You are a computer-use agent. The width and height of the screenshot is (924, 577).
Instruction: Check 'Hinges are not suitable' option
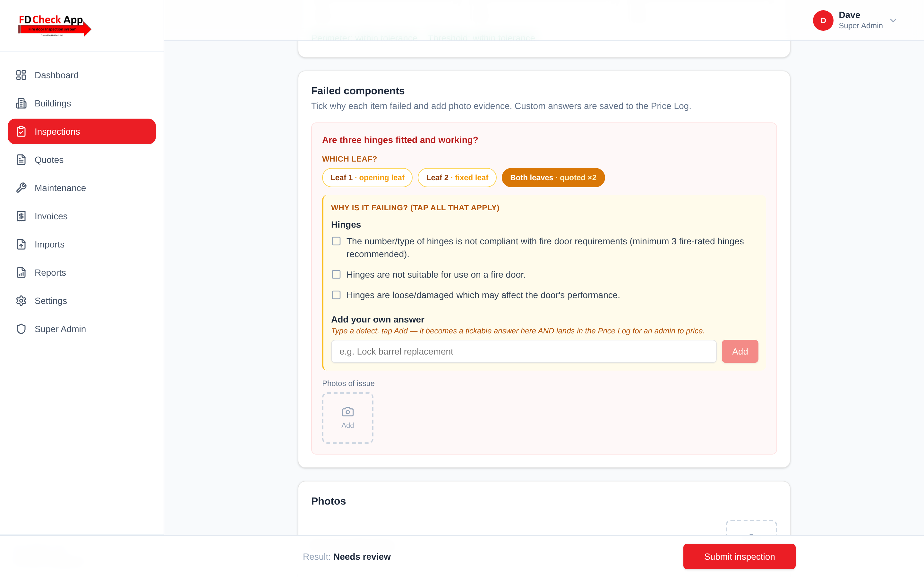click(336, 275)
